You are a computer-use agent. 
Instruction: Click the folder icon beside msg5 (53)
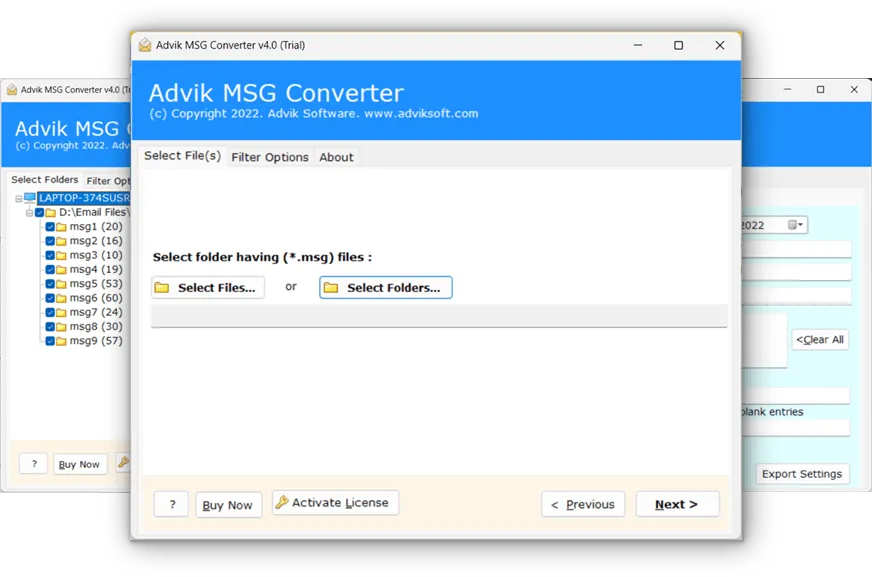coord(61,284)
